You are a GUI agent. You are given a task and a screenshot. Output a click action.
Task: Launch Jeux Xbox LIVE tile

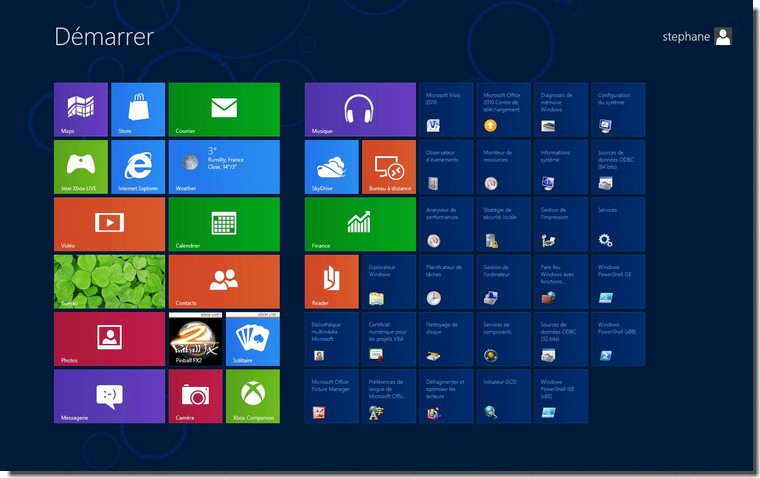81,167
